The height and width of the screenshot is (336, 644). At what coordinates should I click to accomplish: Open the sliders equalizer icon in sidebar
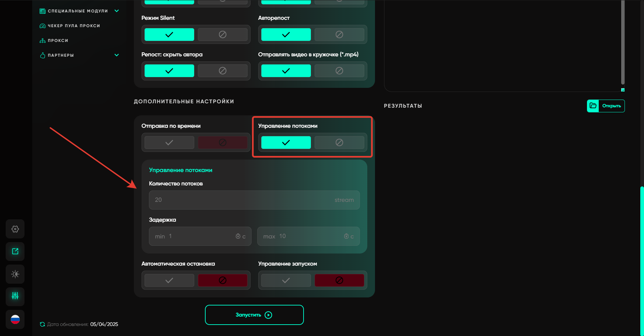[x=15, y=296]
